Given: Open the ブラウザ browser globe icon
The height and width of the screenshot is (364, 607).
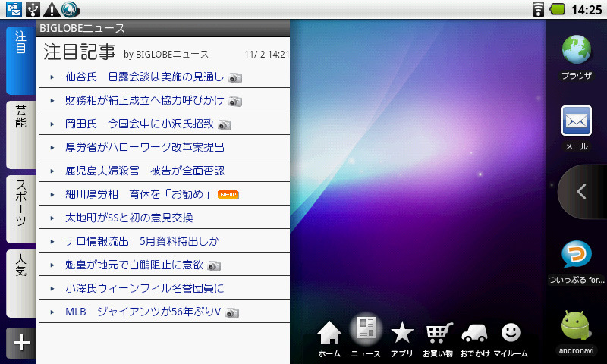Looking at the screenshot, I should tap(577, 50).
